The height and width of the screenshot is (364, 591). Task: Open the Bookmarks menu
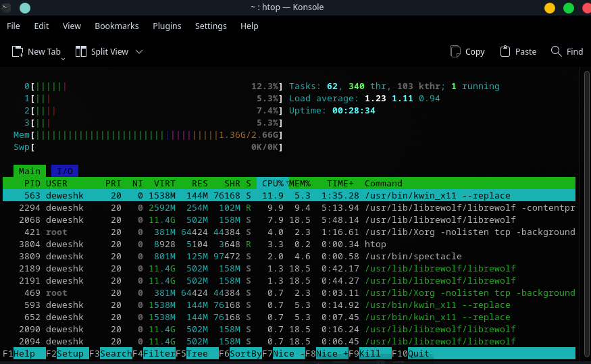click(x=116, y=26)
